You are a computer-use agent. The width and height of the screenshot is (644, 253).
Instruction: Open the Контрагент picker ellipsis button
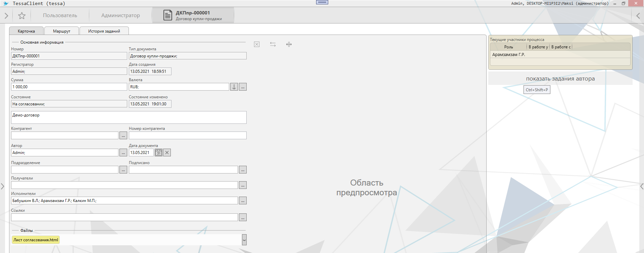(123, 136)
